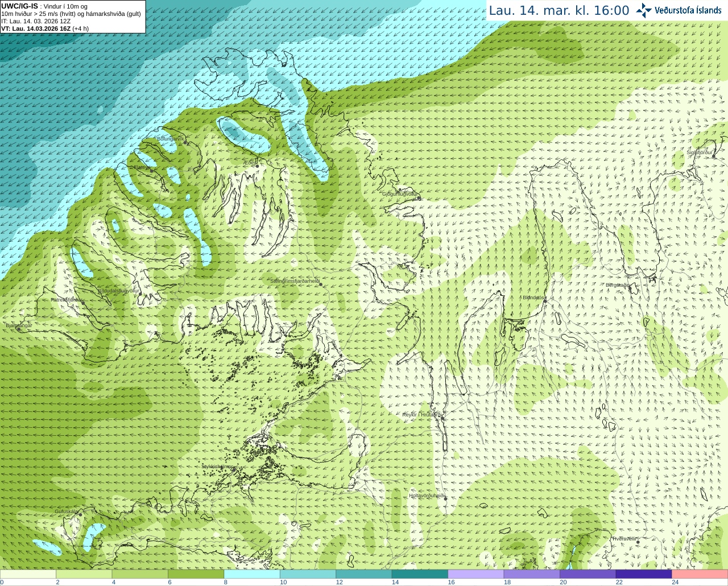Click the 10–12 m/s turquoise legend swatch
The width and height of the screenshot is (728, 586).
[x=308, y=574]
